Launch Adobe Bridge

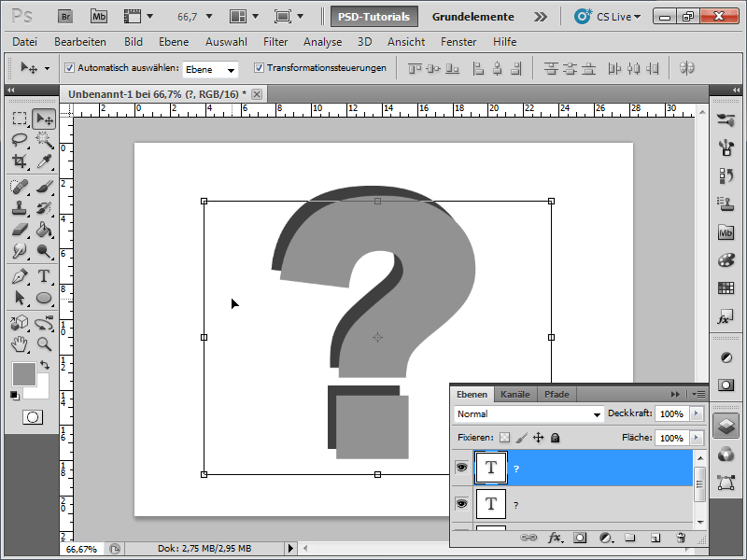[x=65, y=17]
